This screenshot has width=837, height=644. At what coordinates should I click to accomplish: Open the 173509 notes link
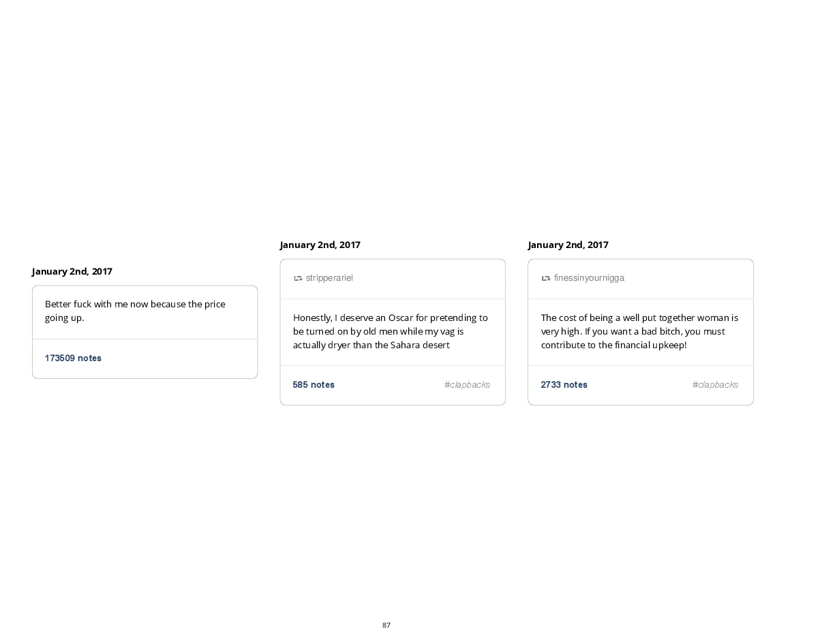[x=73, y=358]
